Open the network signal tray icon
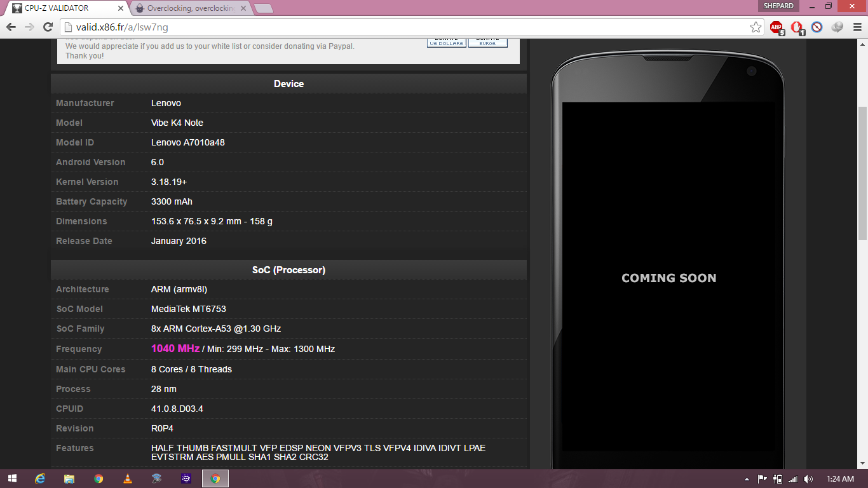The image size is (868, 488). coord(792,478)
